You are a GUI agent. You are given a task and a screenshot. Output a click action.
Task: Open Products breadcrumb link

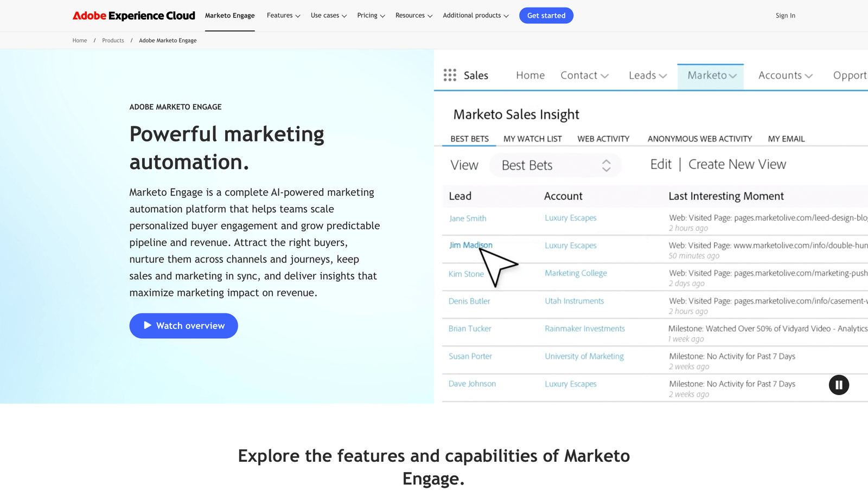point(113,41)
